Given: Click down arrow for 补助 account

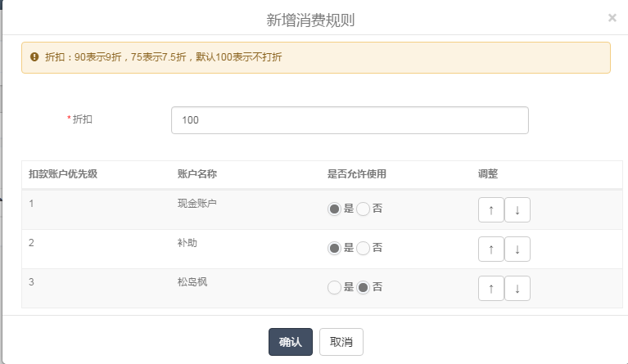Looking at the screenshot, I should click(x=517, y=249).
